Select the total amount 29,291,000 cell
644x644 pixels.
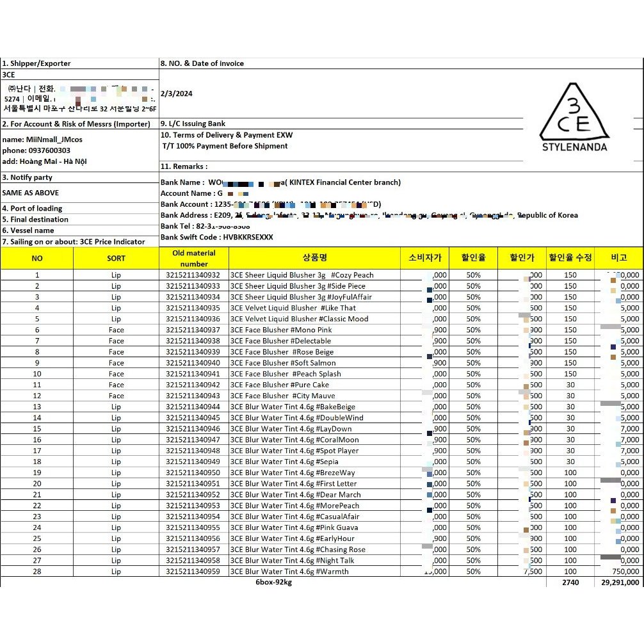point(620,583)
